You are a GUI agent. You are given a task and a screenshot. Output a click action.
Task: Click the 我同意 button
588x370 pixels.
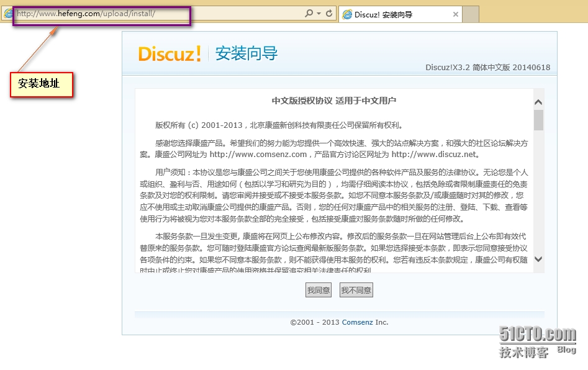[x=319, y=290]
